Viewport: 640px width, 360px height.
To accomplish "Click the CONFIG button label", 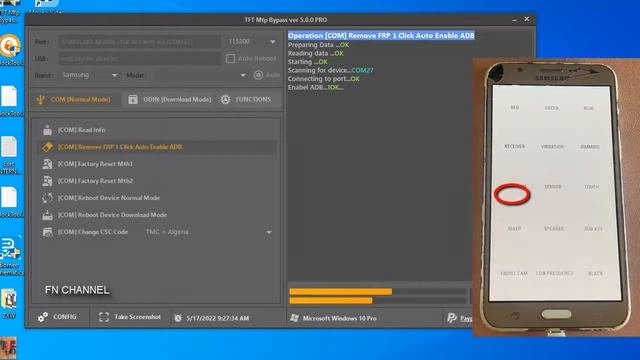I will 64,317.
